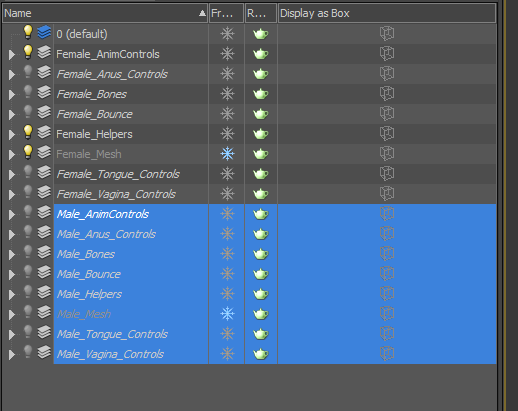Toggle renderable teapot for 0 (default) layer
Image resolution: width=518 pixels, height=411 pixels.
[x=261, y=34]
